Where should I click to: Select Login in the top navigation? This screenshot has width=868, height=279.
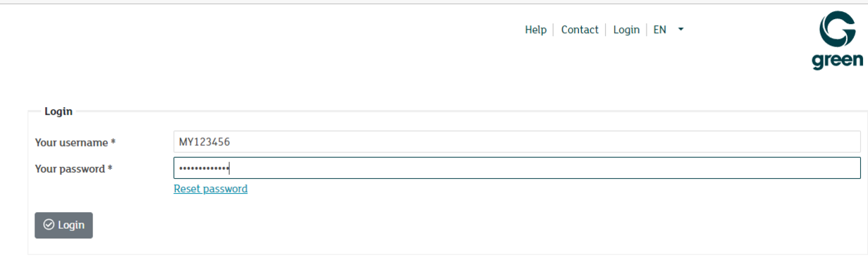pyautogui.click(x=626, y=30)
